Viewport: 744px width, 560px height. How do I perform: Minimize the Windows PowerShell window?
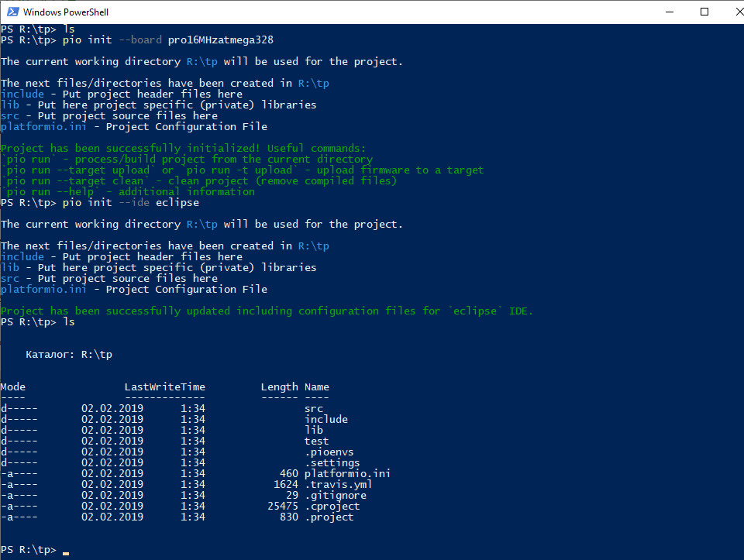point(670,12)
